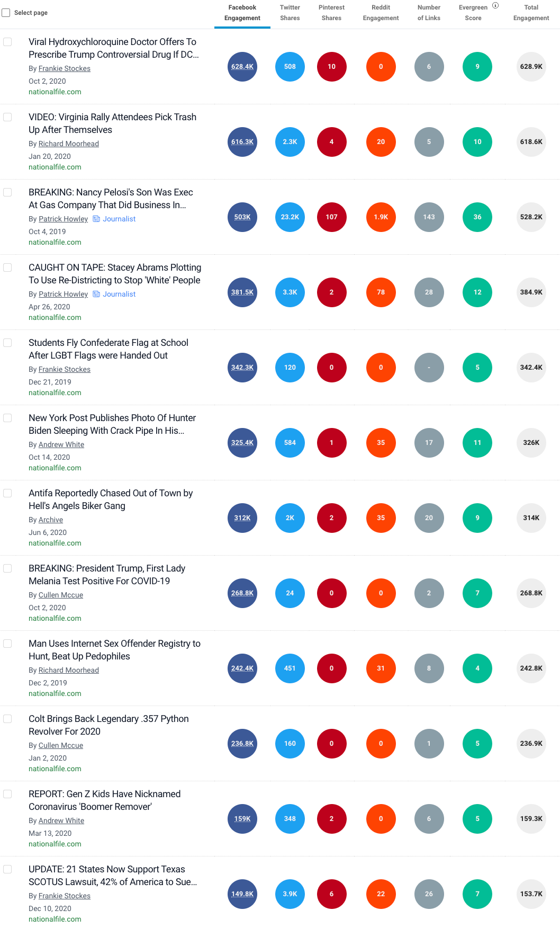This screenshot has height=928, width=560.
Task: Click Journalist badge icon beside Stacey Abrams article
Action: [96, 294]
